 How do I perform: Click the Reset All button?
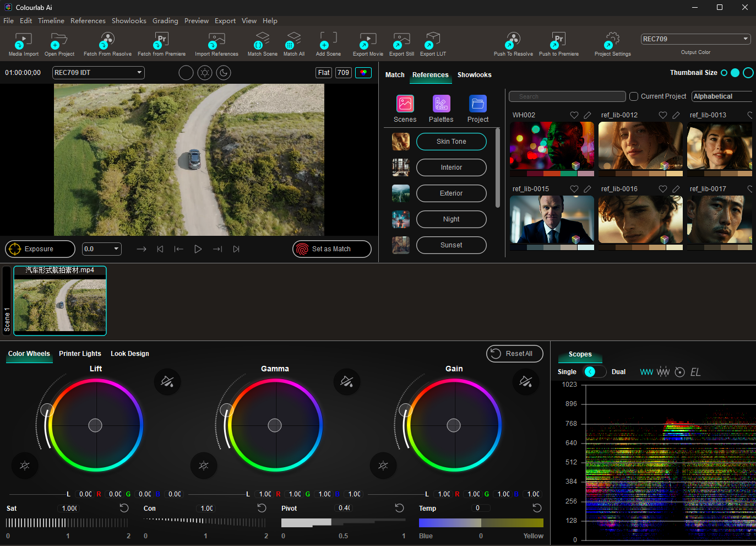(515, 354)
